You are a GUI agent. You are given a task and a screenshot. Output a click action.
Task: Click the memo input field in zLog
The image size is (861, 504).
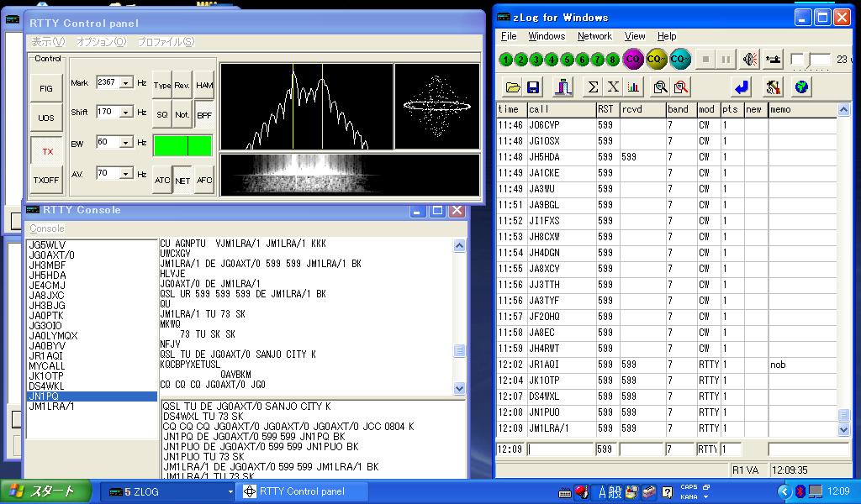pos(808,449)
